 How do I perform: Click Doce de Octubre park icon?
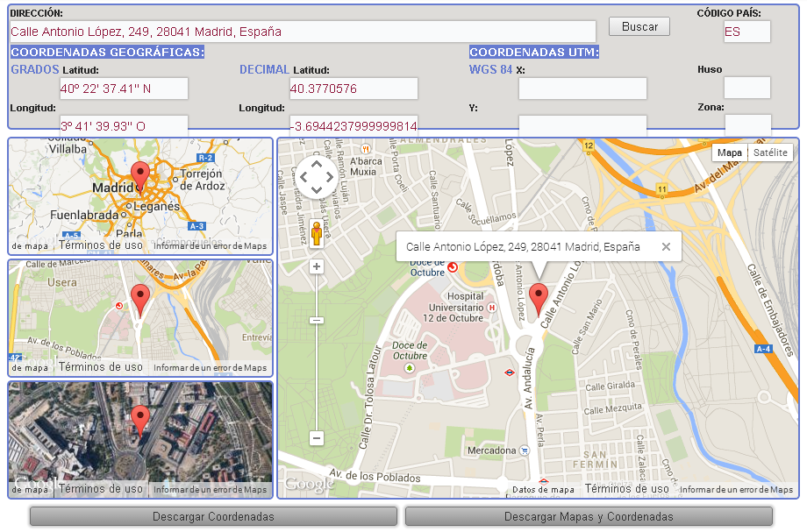(x=409, y=368)
